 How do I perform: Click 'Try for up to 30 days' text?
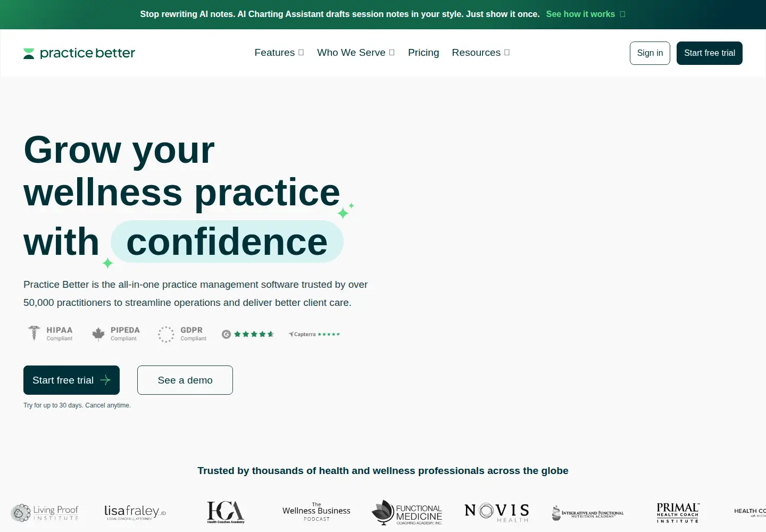77,405
